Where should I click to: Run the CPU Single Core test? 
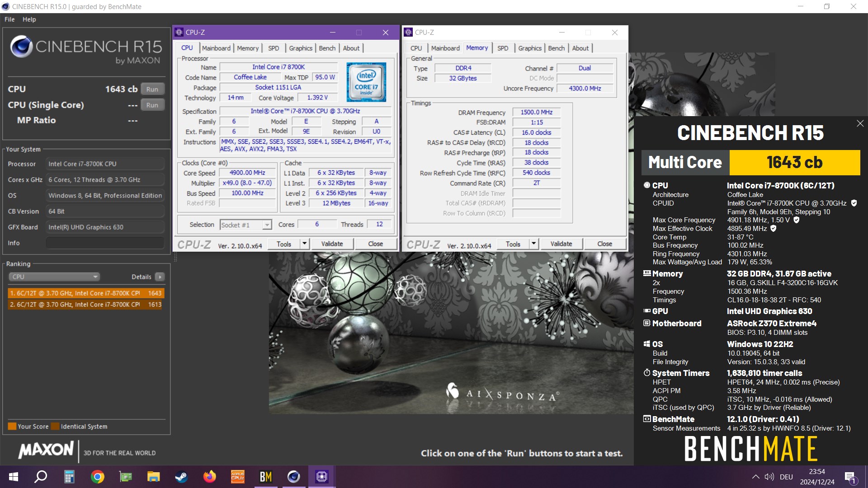(x=152, y=105)
